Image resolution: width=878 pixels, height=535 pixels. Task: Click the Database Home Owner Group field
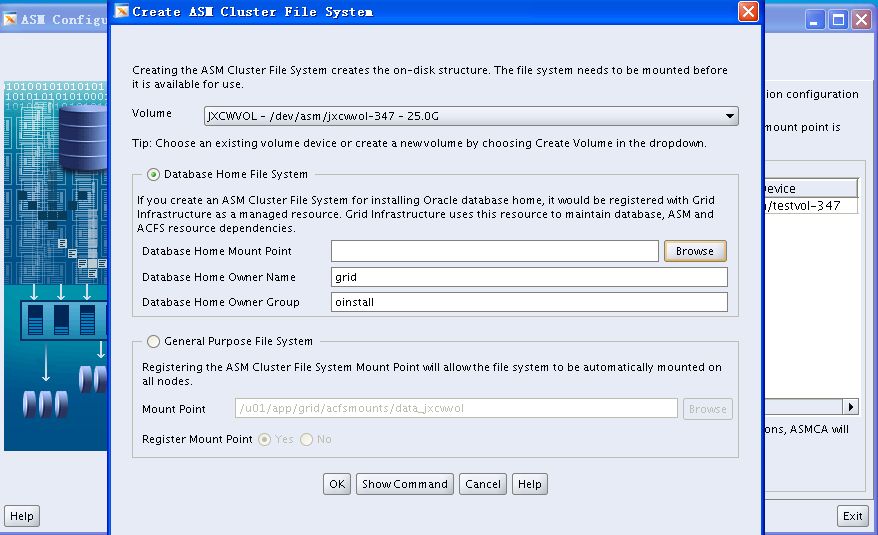tap(529, 302)
